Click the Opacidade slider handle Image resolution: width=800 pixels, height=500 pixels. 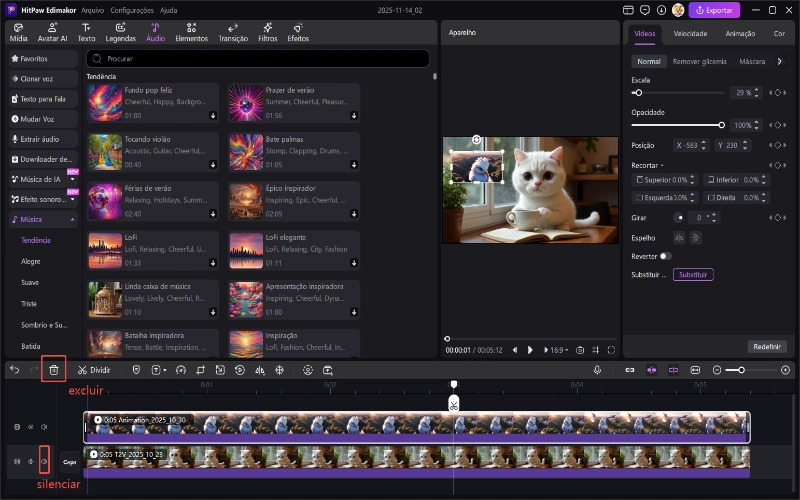coord(722,125)
